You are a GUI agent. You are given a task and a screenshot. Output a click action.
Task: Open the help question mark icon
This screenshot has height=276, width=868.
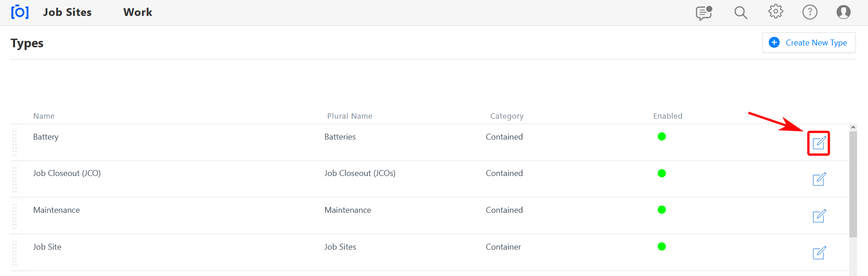(x=810, y=12)
